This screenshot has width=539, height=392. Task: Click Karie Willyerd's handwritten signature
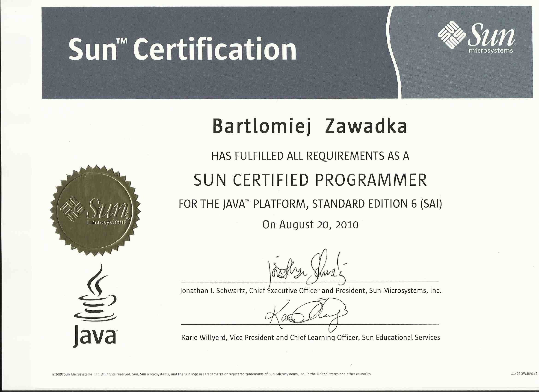pos(307,315)
